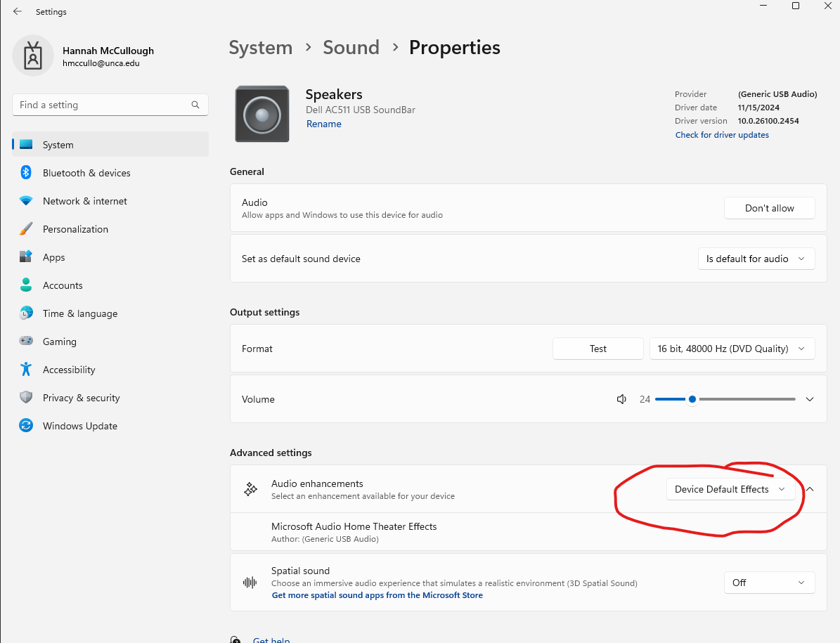This screenshot has width=840, height=643.
Task: Select the Personalization paintbrush icon
Action: [x=26, y=228]
